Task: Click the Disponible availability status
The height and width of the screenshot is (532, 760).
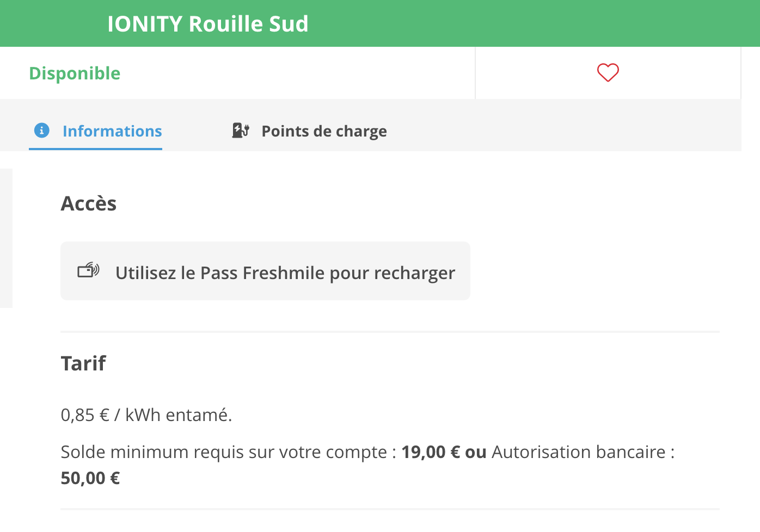Action: click(x=75, y=73)
